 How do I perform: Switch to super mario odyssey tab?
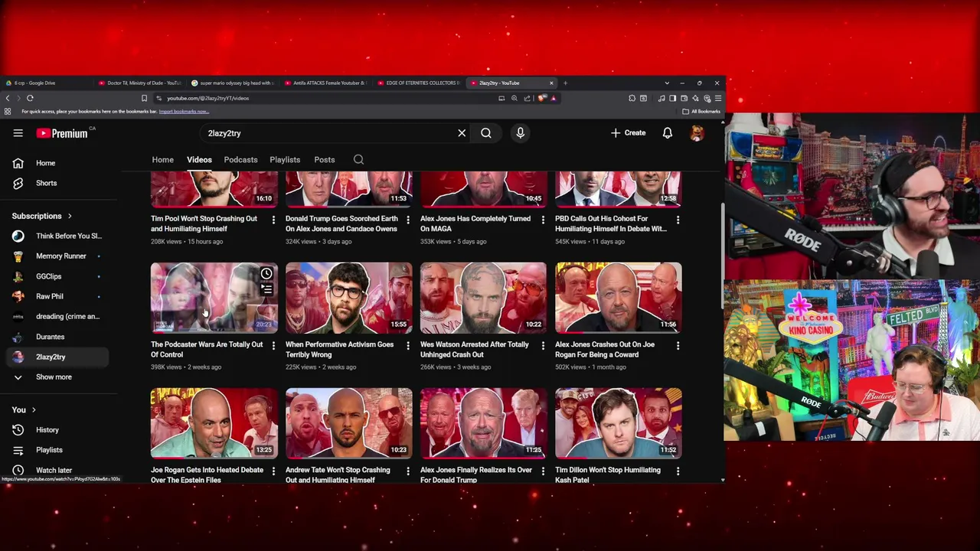pos(232,83)
